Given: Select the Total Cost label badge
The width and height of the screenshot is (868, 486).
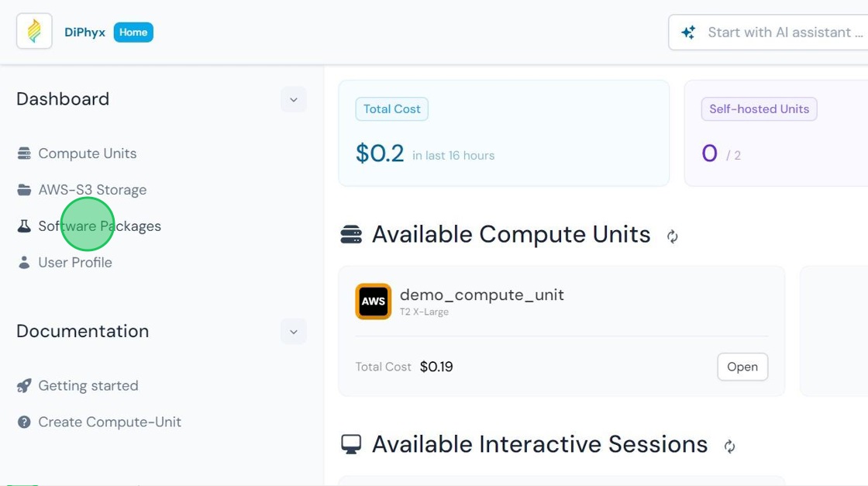Looking at the screenshot, I should [392, 109].
